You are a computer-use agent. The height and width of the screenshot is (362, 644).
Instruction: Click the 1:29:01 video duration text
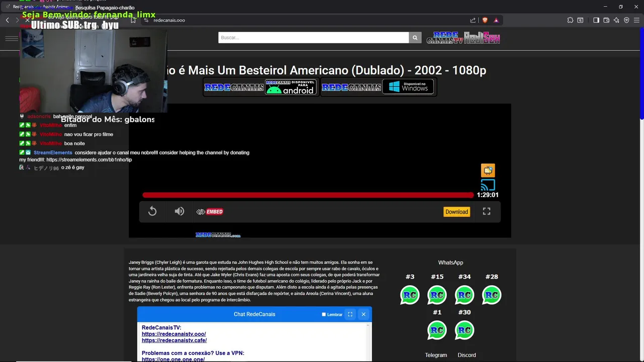pos(488,195)
